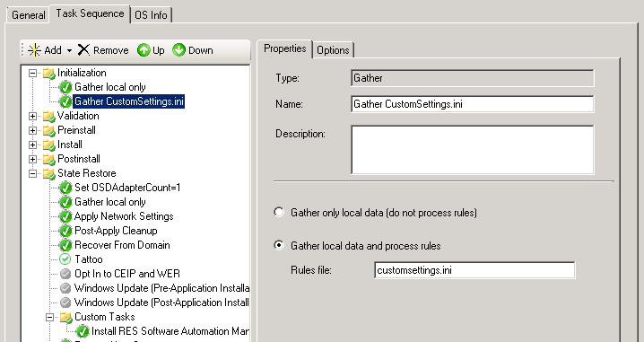Image resolution: width=644 pixels, height=342 pixels.
Task: Click the State Restore folder icon
Action: tap(48, 174)
